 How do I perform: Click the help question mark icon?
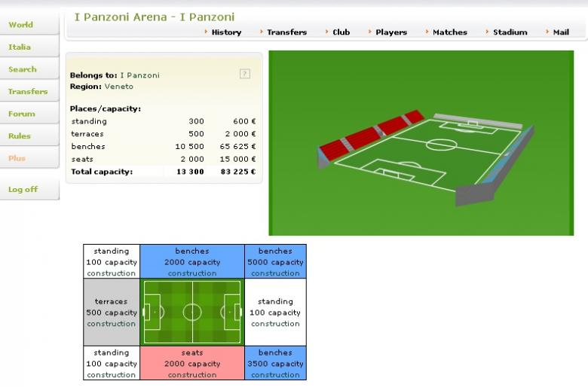[x=244, y=74]
